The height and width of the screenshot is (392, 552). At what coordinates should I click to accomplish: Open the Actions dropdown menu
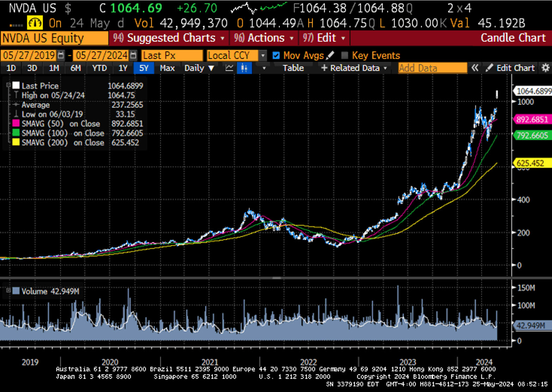(x=264, y=38)
